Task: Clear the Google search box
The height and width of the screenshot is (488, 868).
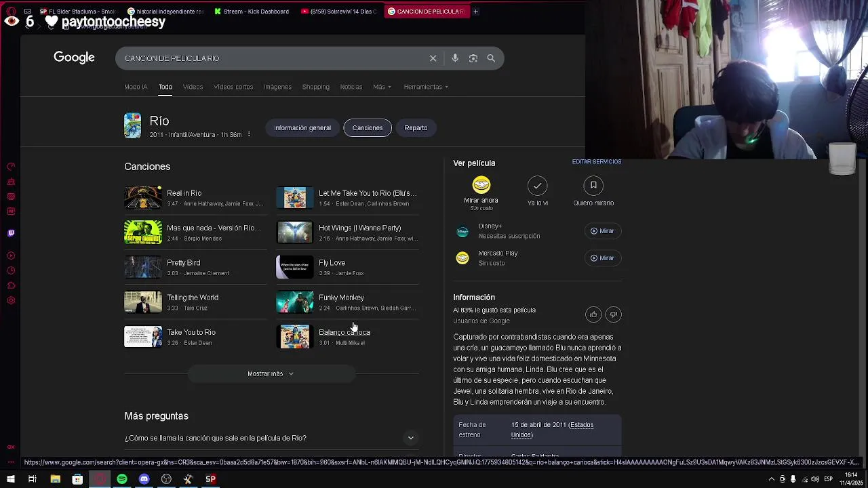Action: point(433,58)
